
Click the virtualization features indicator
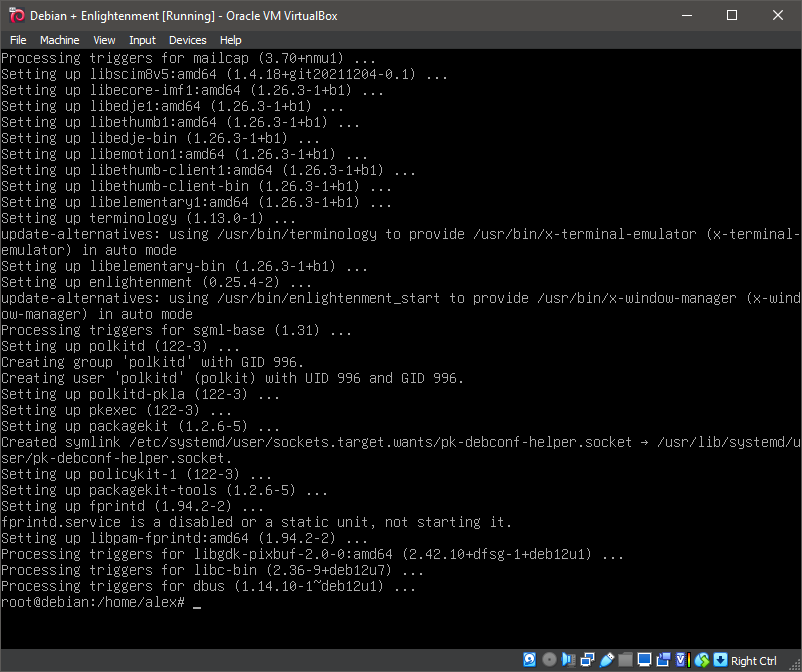click(680, 660)
